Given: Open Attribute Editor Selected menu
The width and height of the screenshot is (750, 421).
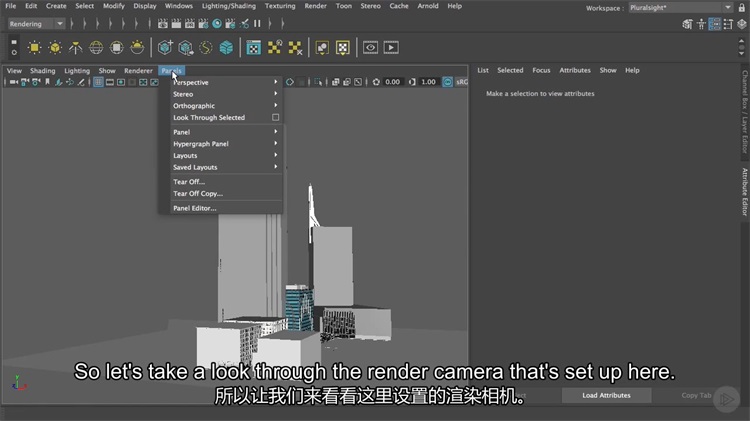Looking at the screenshot, I should pyautogui.click(x=510, y=70).
